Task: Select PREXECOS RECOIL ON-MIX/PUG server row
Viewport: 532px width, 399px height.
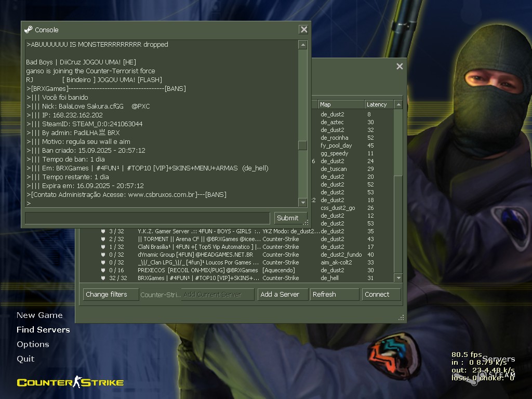Action: pos(237,270)
